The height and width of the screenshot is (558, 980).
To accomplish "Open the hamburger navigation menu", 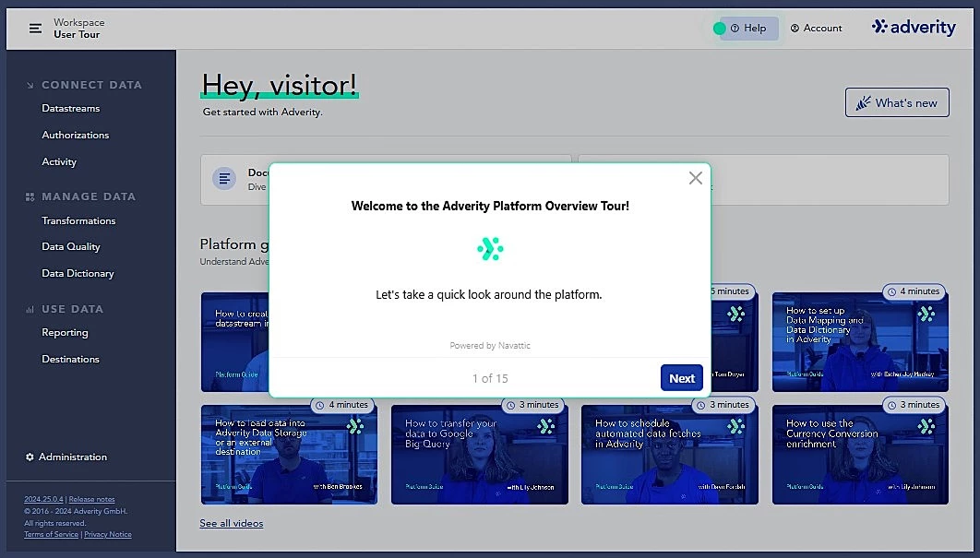I will tap(35, 28).
